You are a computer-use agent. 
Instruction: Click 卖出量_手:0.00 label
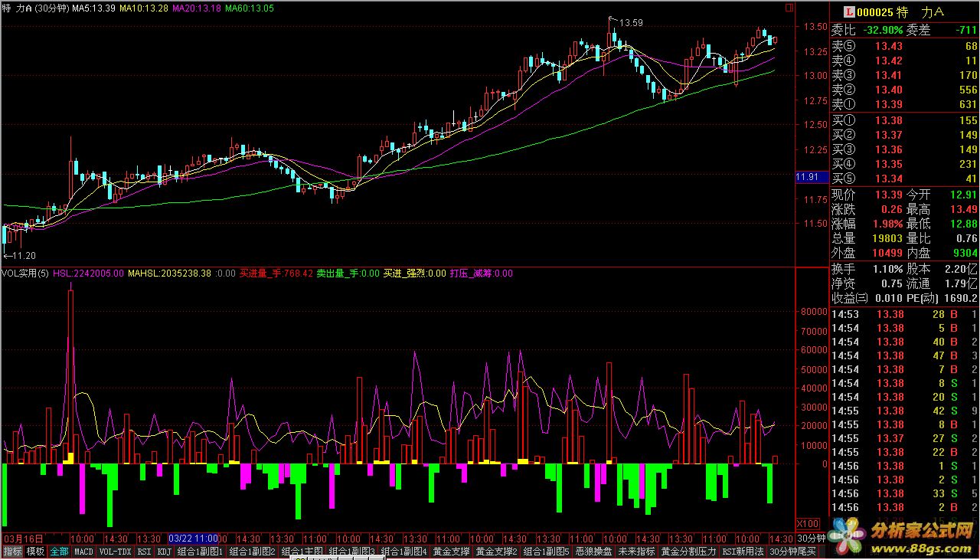(348, 273)
